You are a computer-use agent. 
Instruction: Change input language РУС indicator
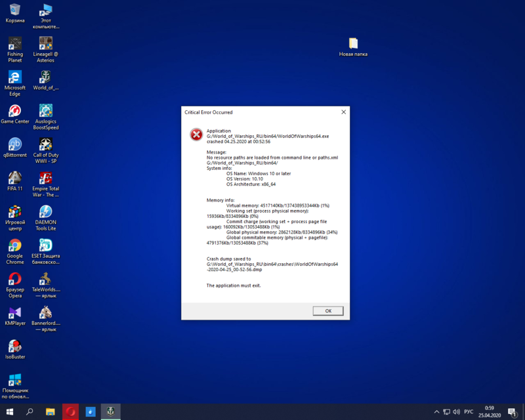469,411
